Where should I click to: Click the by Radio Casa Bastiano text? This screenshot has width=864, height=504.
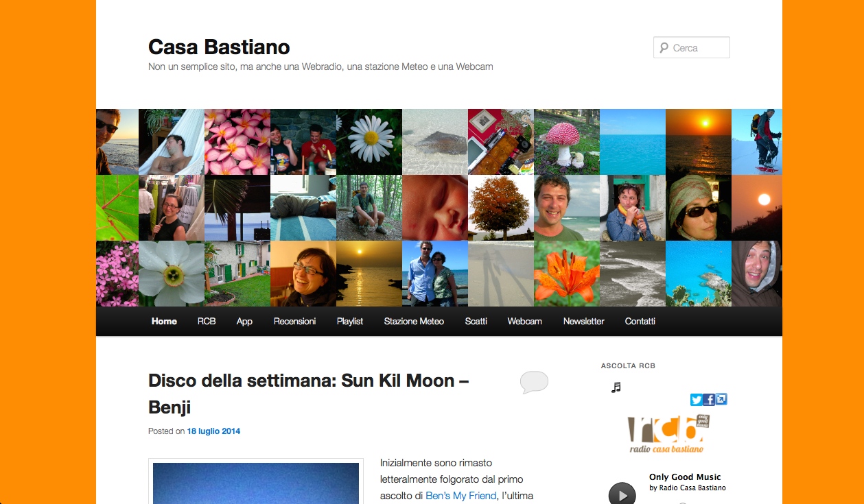tap(688, 488)
